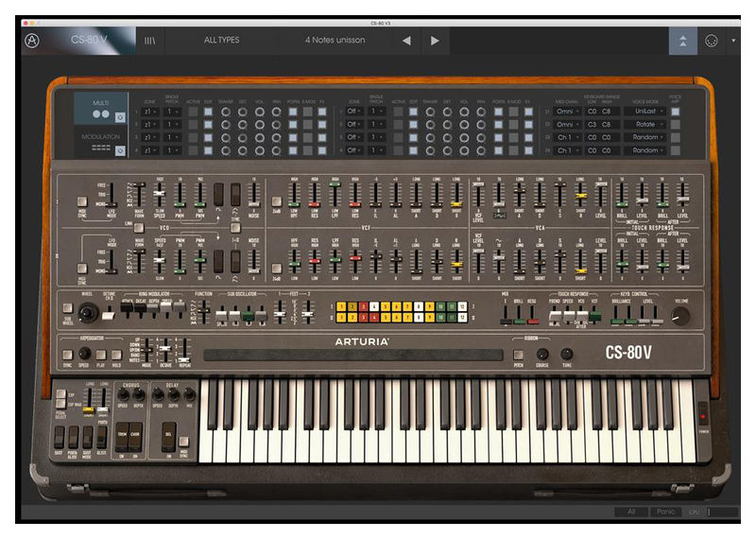
Task: Click Ribbon Coarse knob
Action: tap(541, 355)
